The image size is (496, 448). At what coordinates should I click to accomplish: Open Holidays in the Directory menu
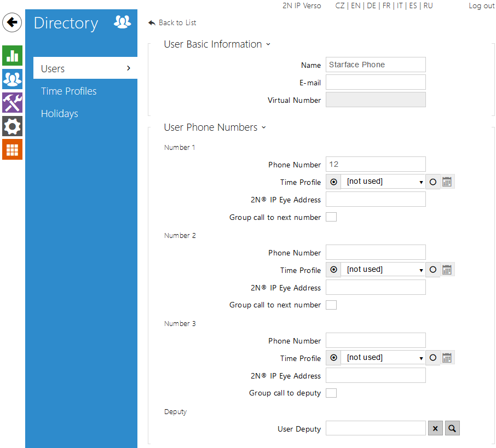pyautogui.click(x=60, y=114)
